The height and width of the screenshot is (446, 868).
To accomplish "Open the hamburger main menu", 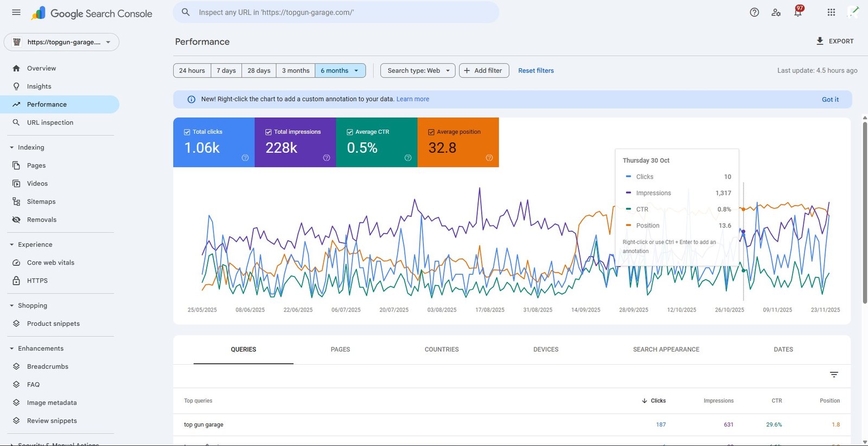I will point(16,12).
